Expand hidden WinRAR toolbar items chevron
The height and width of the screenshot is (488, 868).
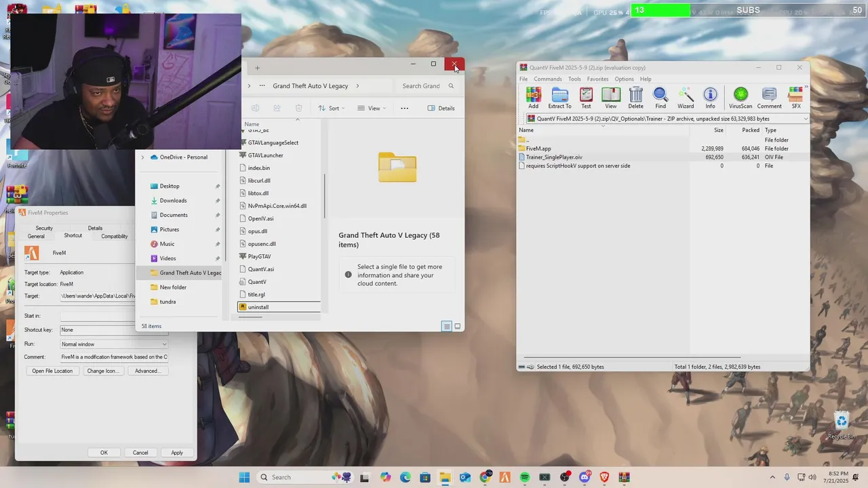[806, 87]
